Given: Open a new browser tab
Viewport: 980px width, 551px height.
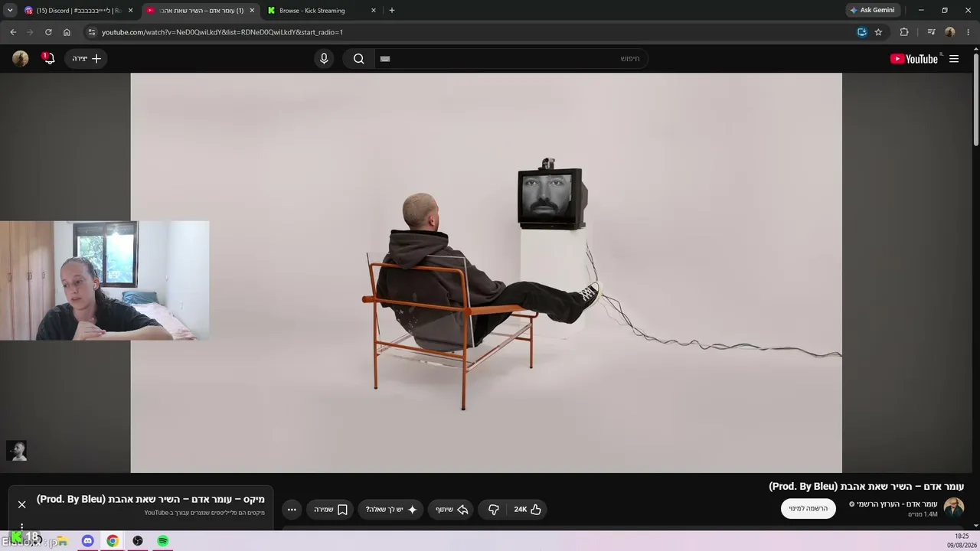Looking at the screenshot, I should click(x=392, y=11).
